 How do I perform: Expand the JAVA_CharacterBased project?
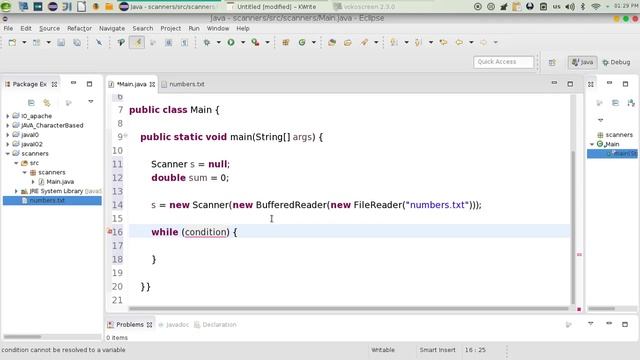(8, 125)
